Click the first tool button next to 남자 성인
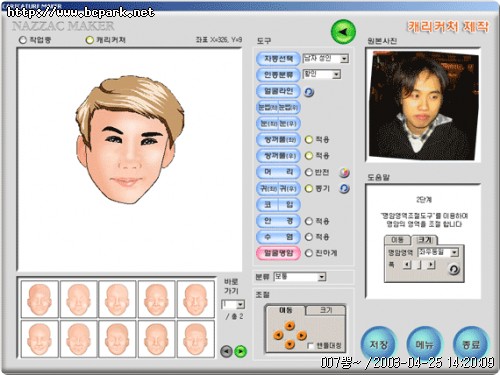 tap(278, 59)
